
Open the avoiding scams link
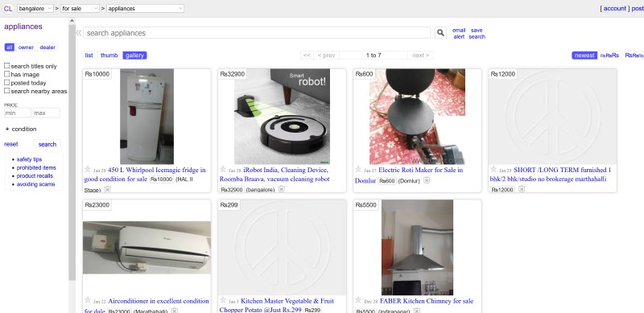coord(35,184)
